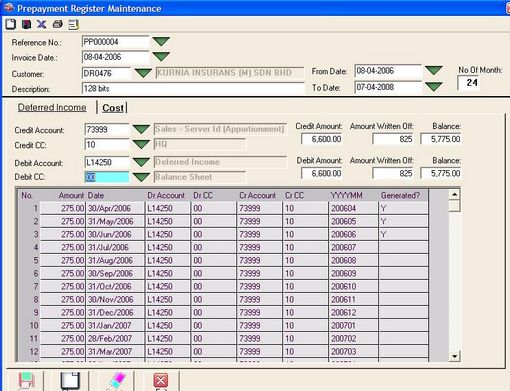Click credit row Amount Written Off field
The image size is (510, 391).
393,139
